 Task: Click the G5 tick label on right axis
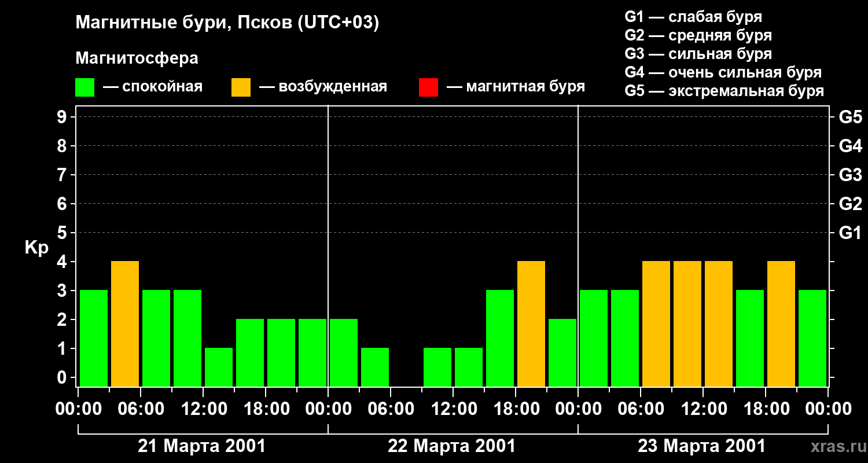(x=850, y=117)
